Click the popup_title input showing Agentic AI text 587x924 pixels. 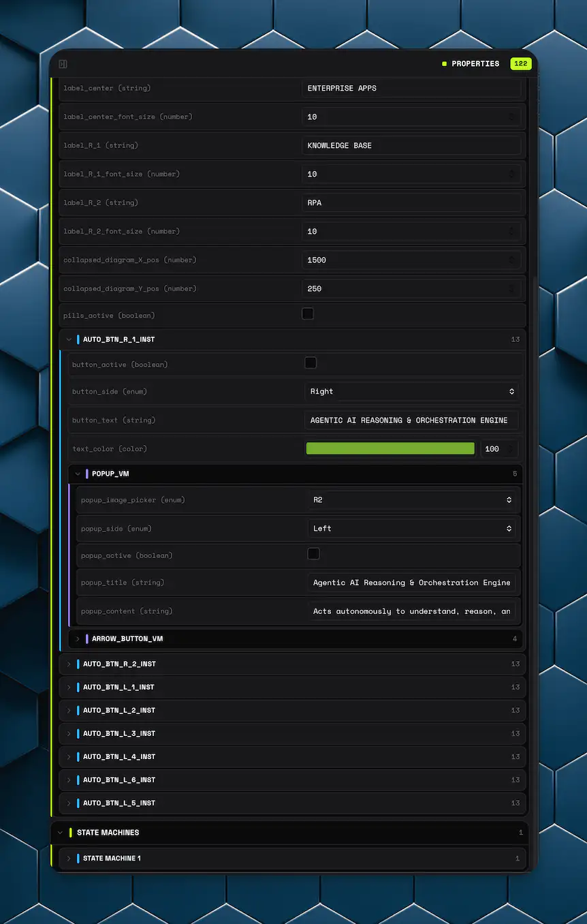pyautogui.click(x=413, y=583)
